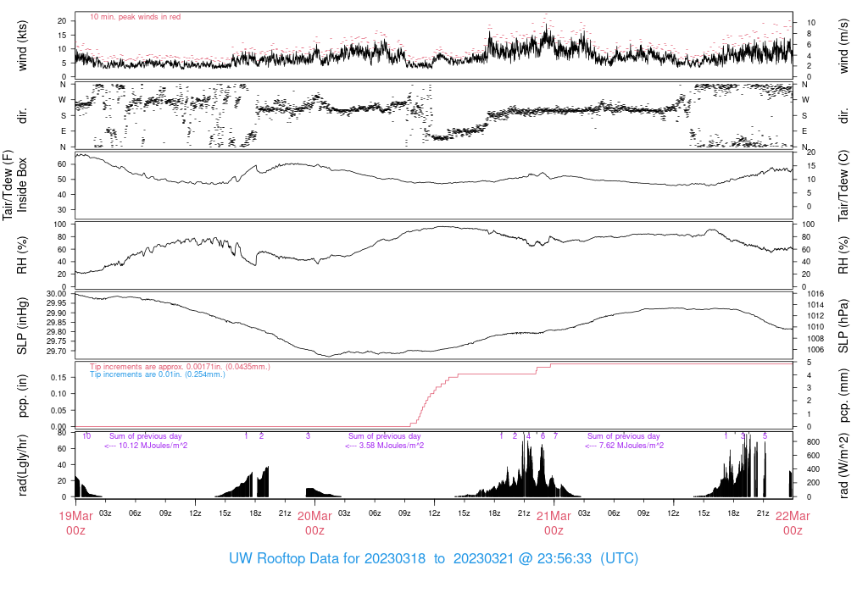Click the 'rad(Lgly/hr)' axis label
868x593 pixels.
click(x=22, y=465)
